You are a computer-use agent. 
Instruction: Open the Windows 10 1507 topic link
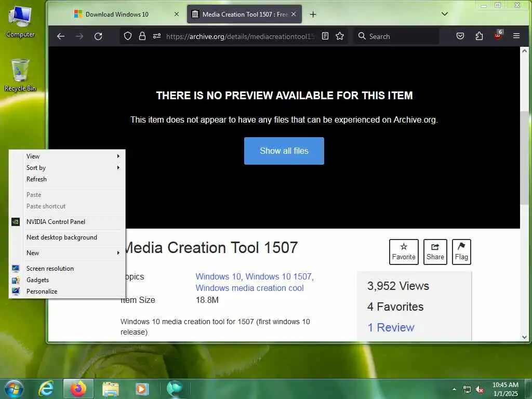[278, 276]
